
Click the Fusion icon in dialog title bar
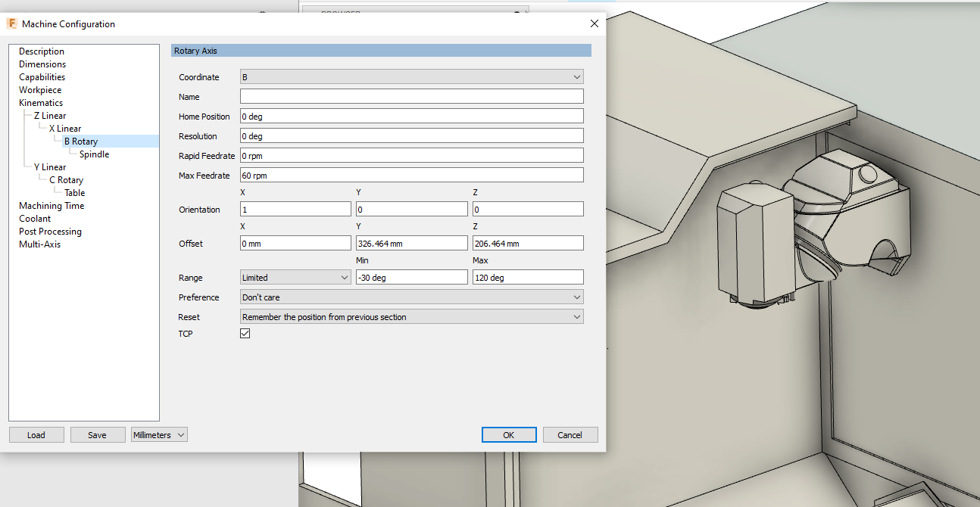click(12, 23)
